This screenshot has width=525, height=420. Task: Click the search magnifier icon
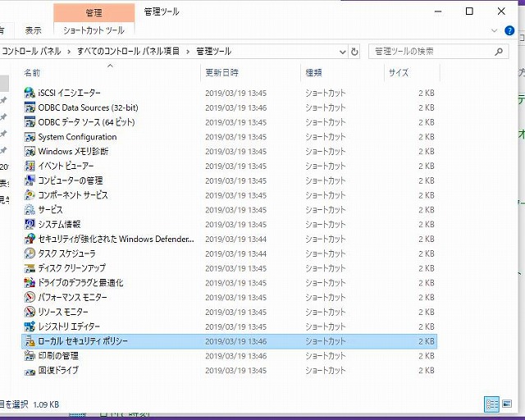499,52
